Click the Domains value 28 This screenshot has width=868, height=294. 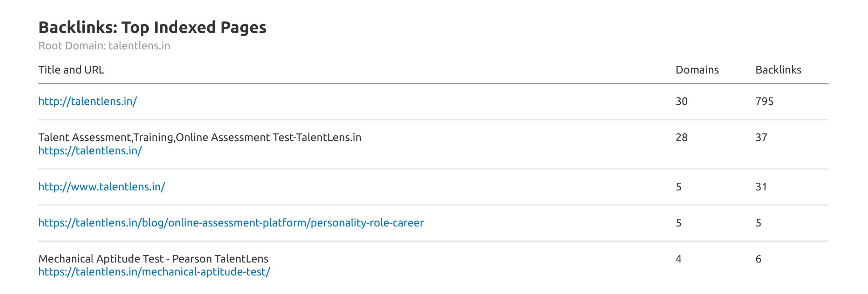(x=681, y=138)
